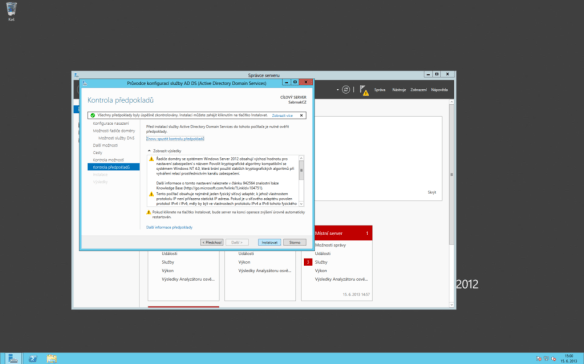Show the clock and date in system tray
This screenshot has width=584, height=364.
click(569, 358)
